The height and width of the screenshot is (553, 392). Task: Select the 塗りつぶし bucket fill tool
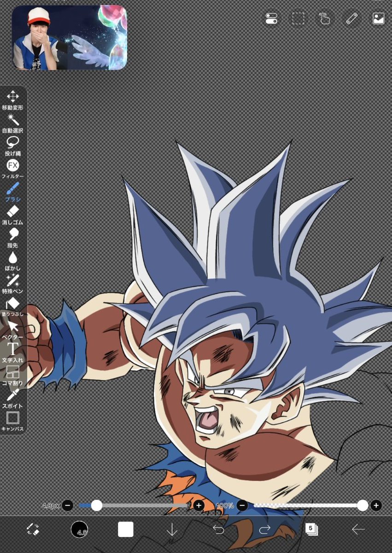12,307
